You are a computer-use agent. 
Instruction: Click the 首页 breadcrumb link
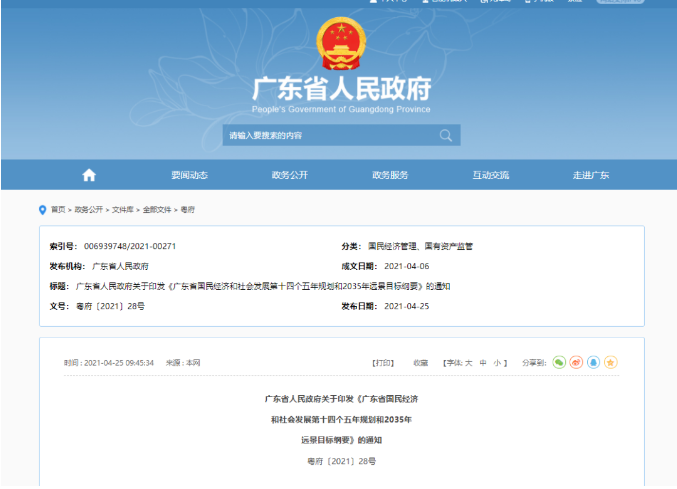coord(58,210)
